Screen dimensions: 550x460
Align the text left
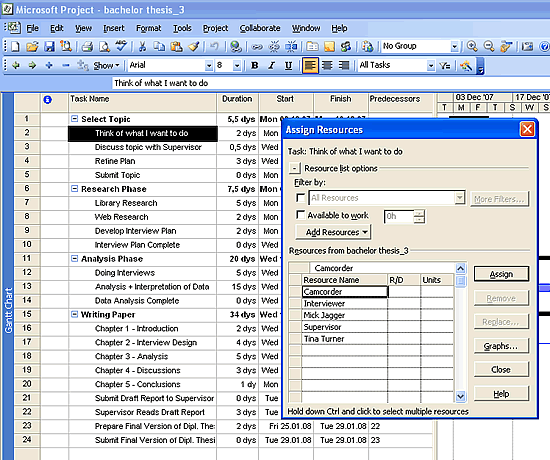[310, 65]
